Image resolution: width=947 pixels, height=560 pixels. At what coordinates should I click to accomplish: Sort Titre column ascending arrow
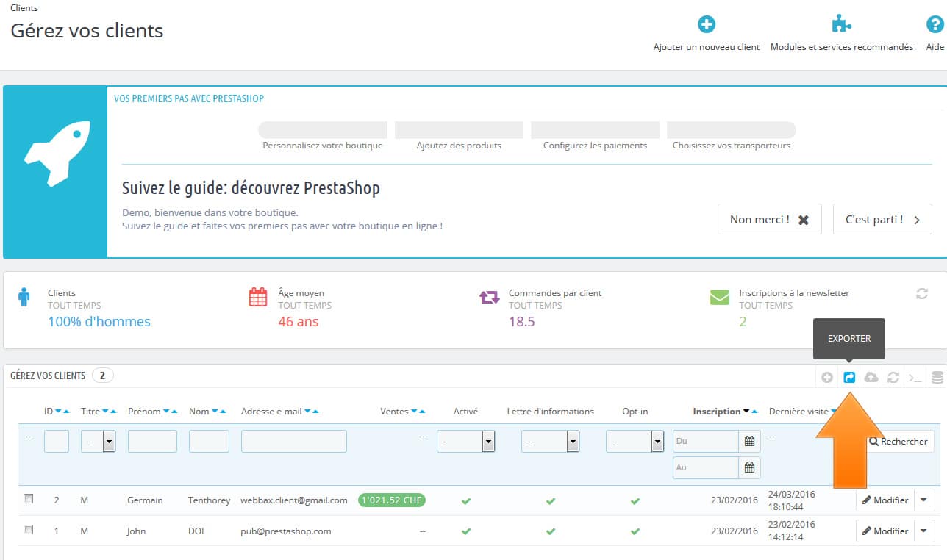pos(113,412)
